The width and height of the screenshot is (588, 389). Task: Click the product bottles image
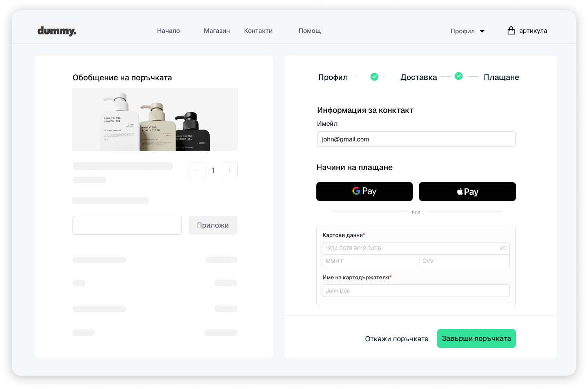click(x=155, y=119)
